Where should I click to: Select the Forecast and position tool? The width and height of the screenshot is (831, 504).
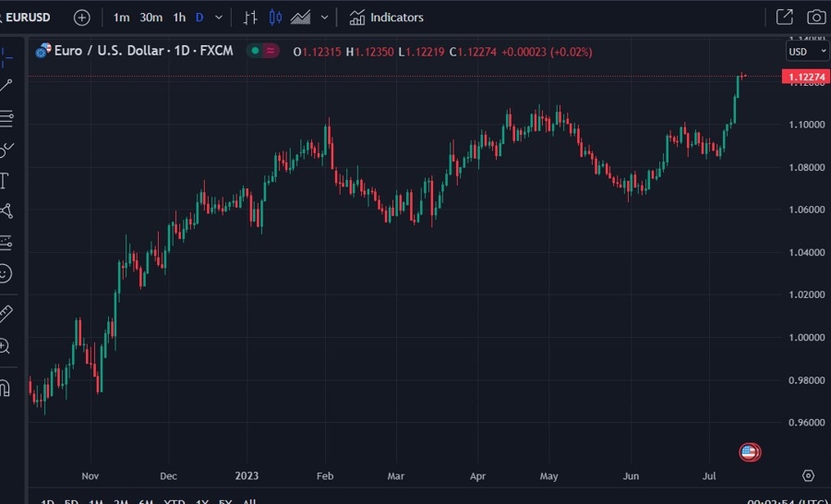click(x=6, y=243)
